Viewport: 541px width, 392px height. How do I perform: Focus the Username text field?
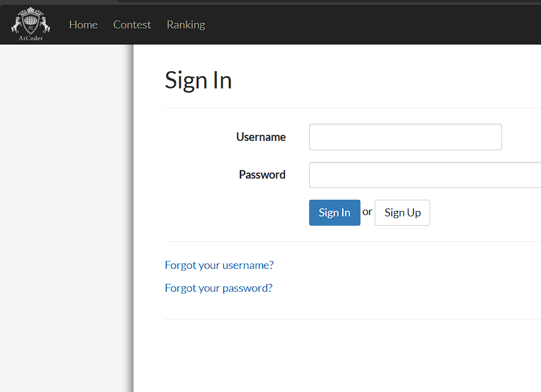(x=405, y=137)
